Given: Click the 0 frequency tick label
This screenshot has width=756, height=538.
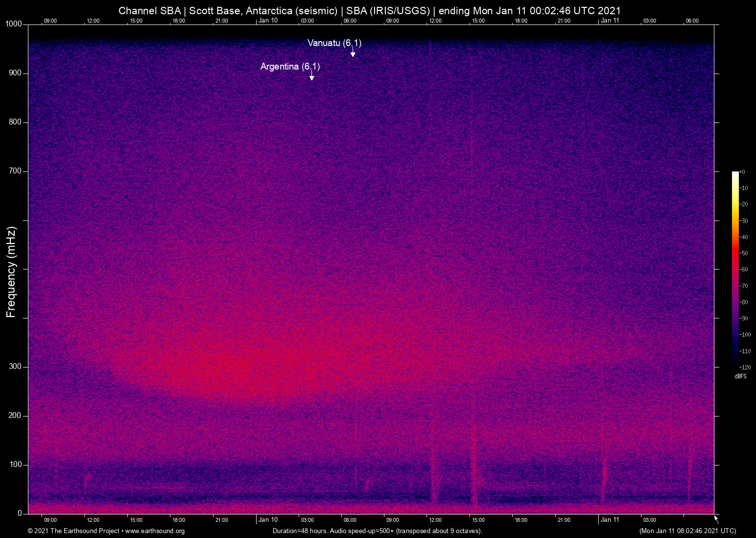Looking at the screenshot, I should (21, 513).
